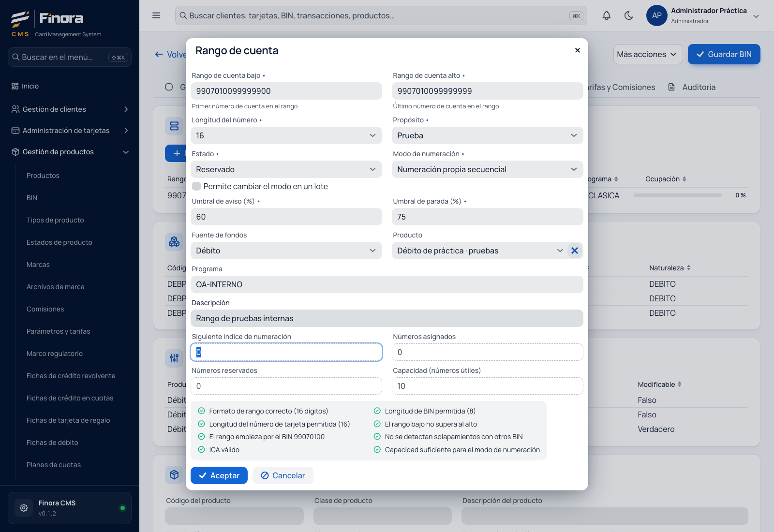Sort by Modificable column arrows
This screenshot has height=532, width=774.
pyautogui.click(x=680, y=384)
